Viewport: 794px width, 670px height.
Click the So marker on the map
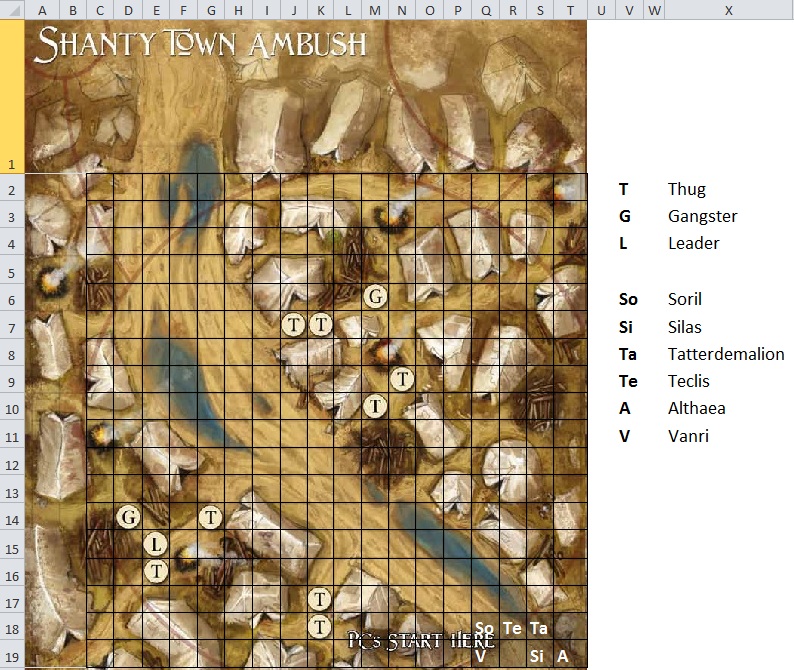[x=484, y=628]
